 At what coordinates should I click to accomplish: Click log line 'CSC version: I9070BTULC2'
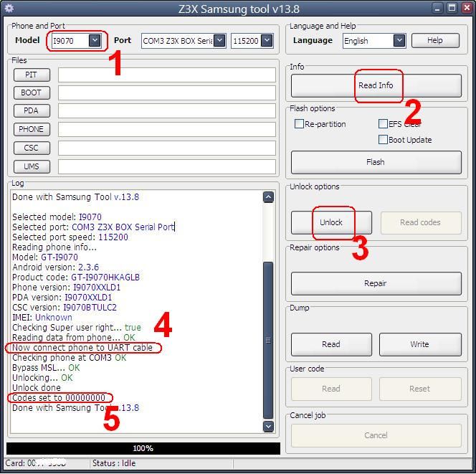pyautogui.click(x=65, y=308)
